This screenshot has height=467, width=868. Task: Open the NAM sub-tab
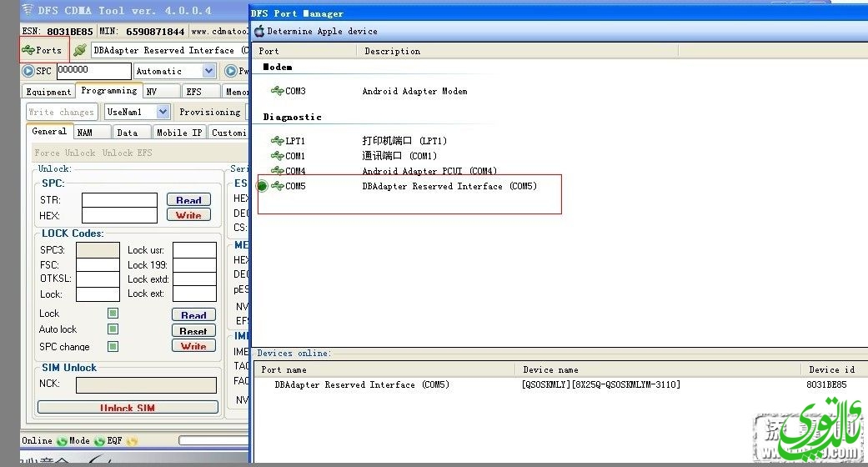coord(92,133)
